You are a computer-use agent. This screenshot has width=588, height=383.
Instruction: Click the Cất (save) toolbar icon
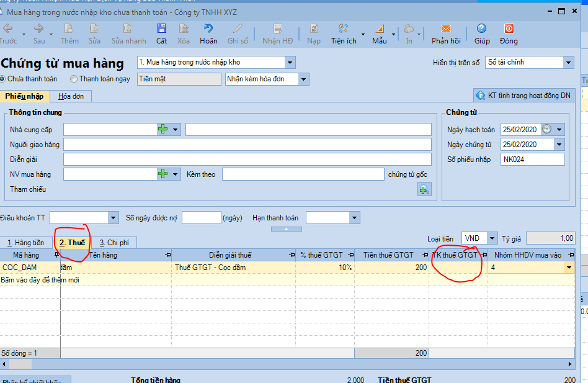click(161, 29)
